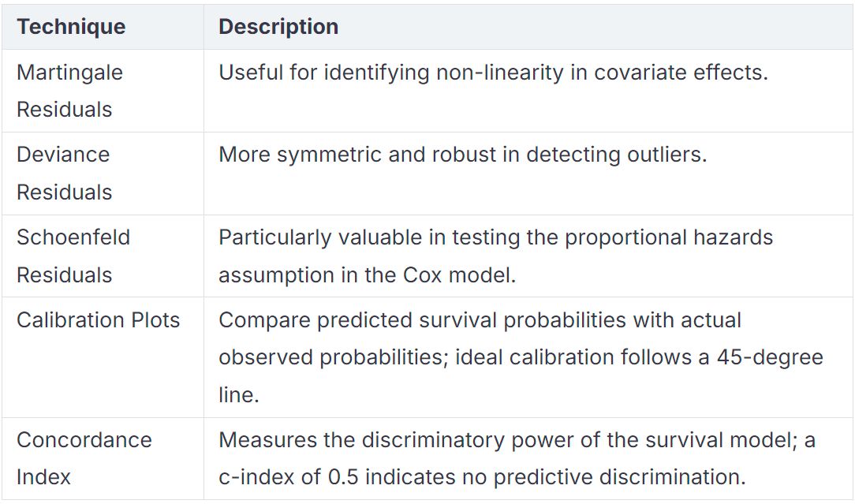Viewport: 855px width, 504px height.
Task: Click the non-linearity in covariate effects description
Action: (493, 73)
